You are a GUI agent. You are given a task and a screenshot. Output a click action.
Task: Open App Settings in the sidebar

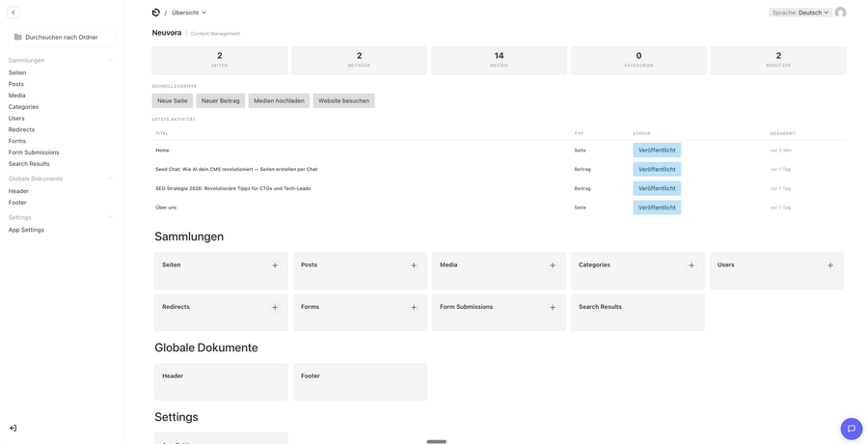(26, 230)
